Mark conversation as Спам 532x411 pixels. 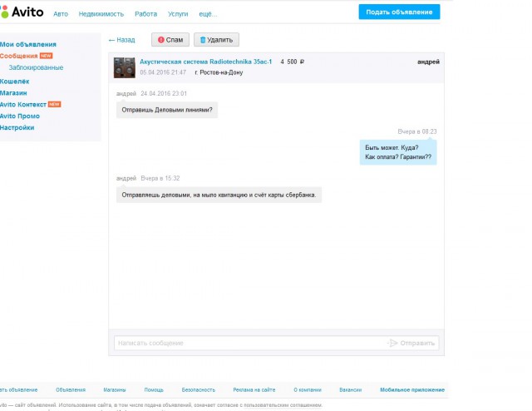(170, 40)
